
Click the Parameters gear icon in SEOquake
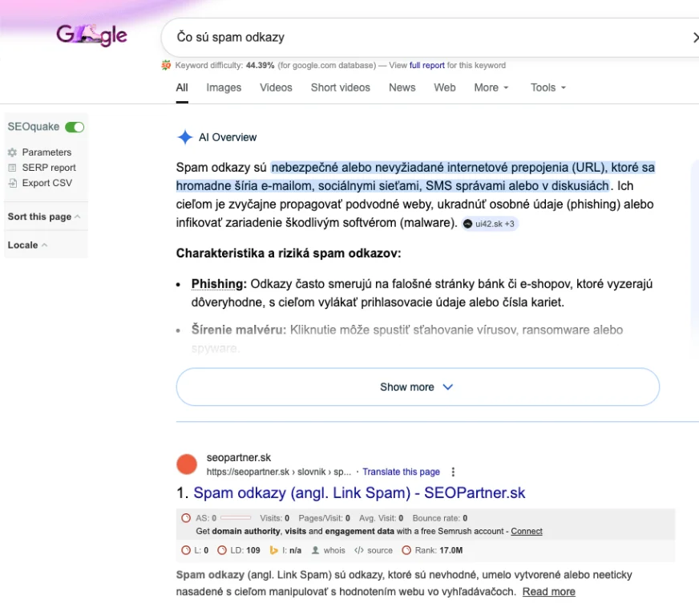click(12, 152)
